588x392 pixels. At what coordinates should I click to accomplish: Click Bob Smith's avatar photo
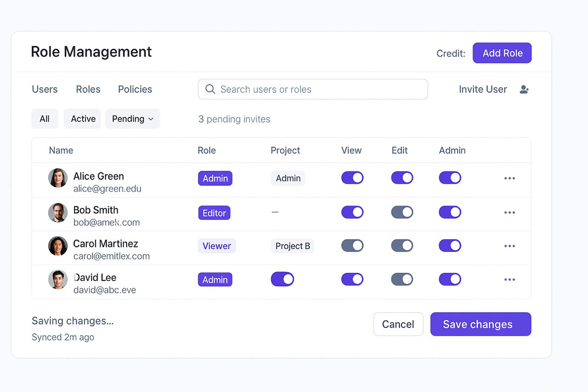tap(58, 212)
